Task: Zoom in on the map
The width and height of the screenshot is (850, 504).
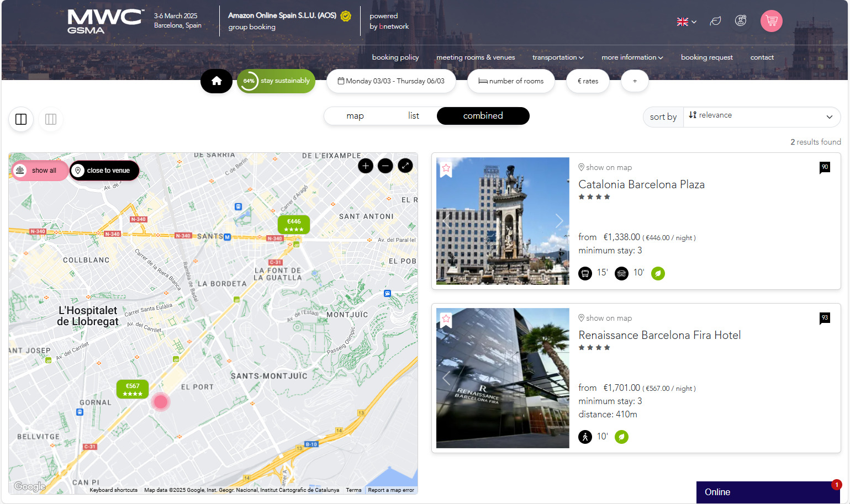Action: pos(366,166)
